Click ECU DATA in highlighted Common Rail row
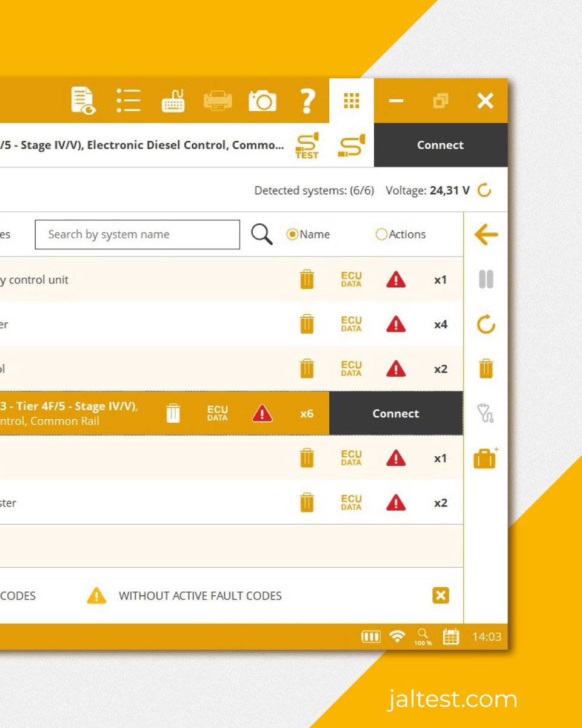The height and width of the screenshot is (728, 582). [x=217, y=414]
